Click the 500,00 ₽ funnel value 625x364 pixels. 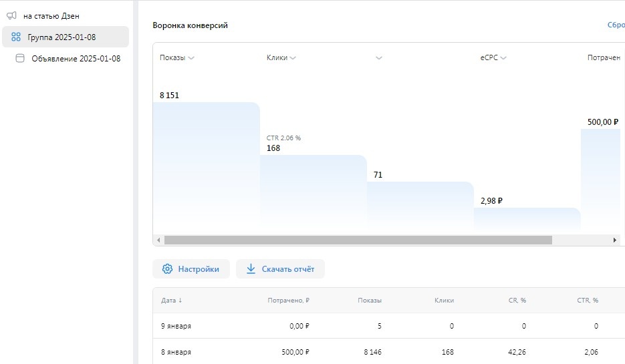pyautogui.click(x=603, y=122)
